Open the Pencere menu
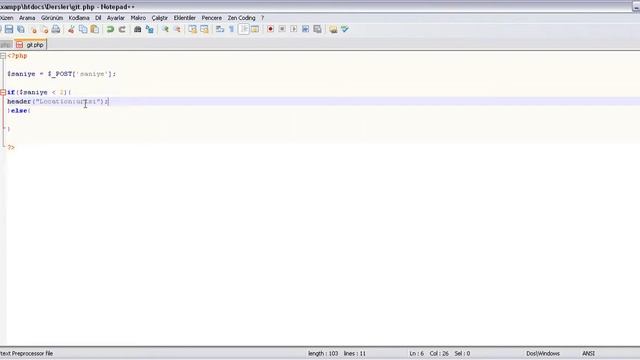Image resolution: width=640 pixels, height=360 pixels. tap(211, 18)
